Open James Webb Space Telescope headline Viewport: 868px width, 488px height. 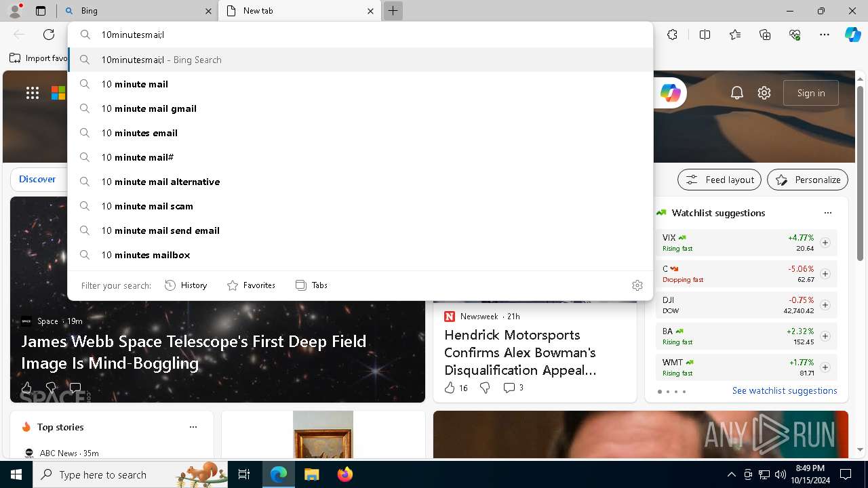(x=193, y=352)
